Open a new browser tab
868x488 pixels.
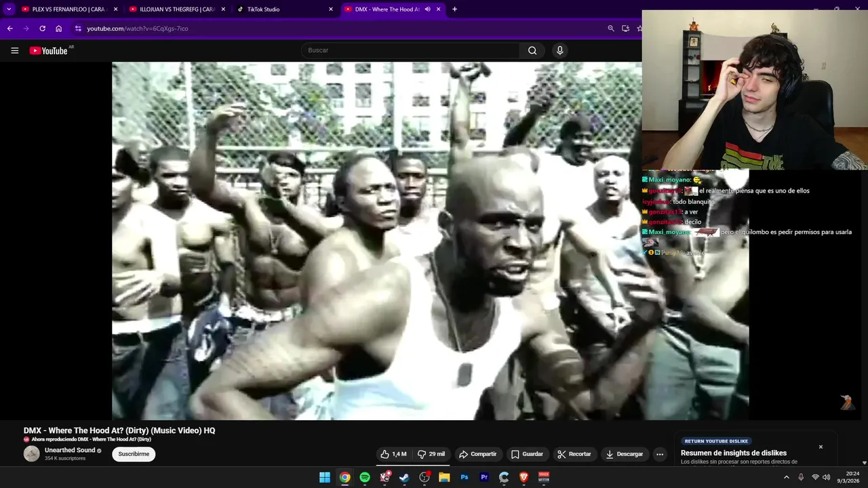click(454, 9)
